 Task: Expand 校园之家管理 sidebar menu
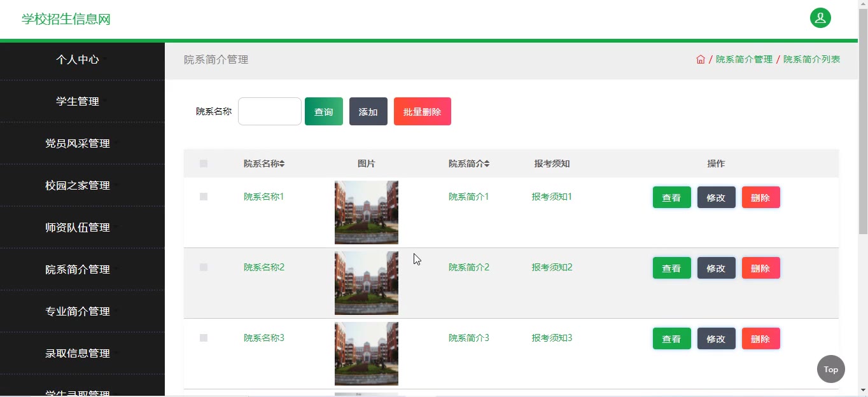[82, 186]
